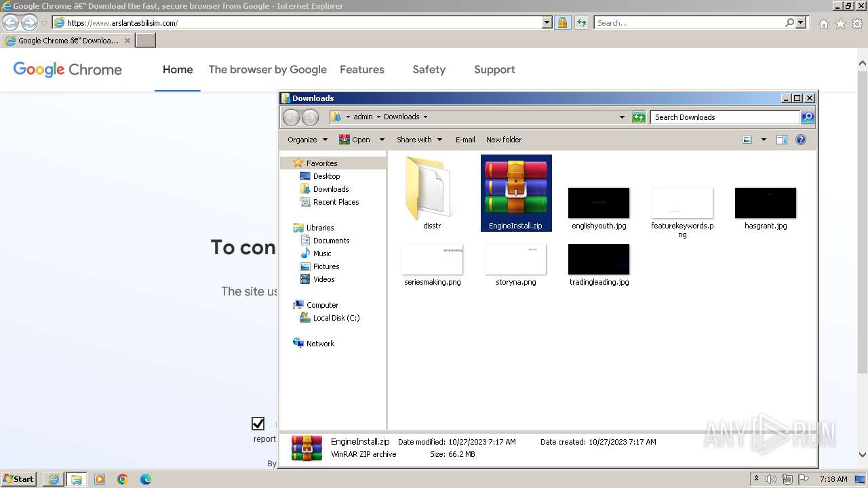
Task: Click the Explorer Forward navigation button
Action: coord(310,117)
